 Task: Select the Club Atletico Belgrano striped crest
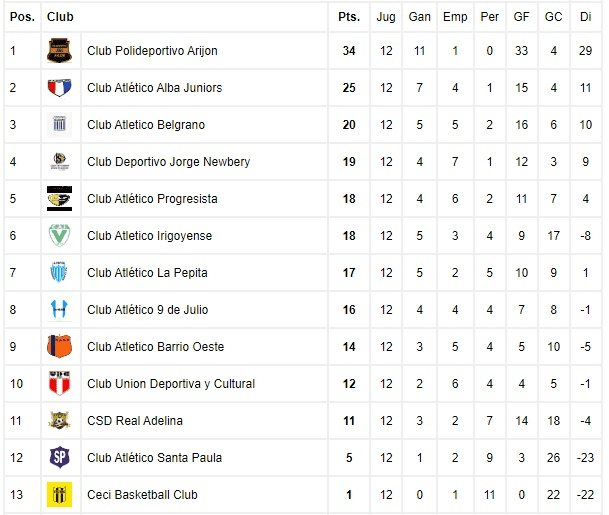pos(59,125)
